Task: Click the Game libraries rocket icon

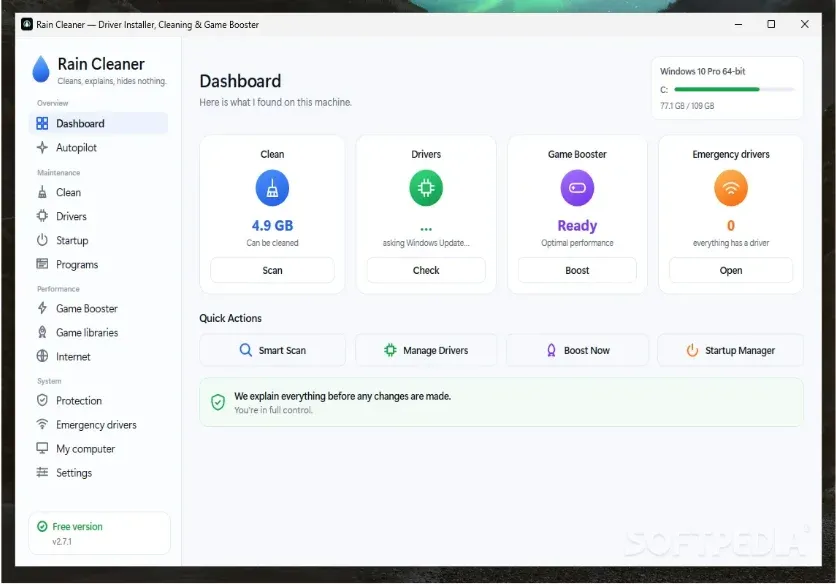Action: pyautogui.click(x=42, y=332)
